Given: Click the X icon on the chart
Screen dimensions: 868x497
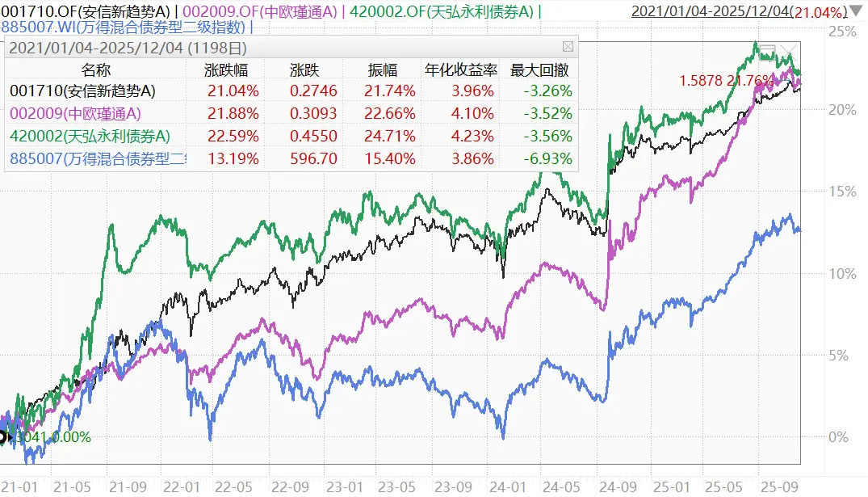Looking at the screenshot, I should point(790,50).
